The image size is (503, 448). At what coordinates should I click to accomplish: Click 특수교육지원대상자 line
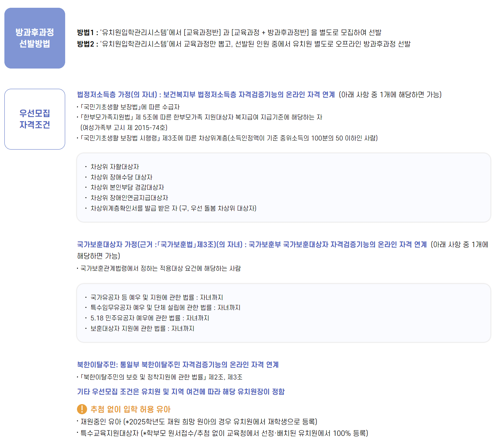tap(222, 433)
